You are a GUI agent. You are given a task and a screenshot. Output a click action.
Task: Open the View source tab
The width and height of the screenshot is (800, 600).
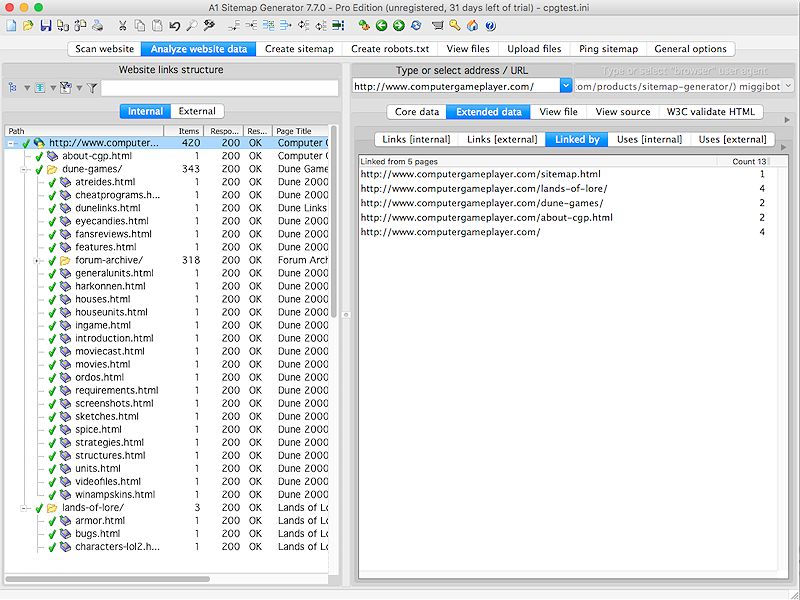[x=623, y=112]
